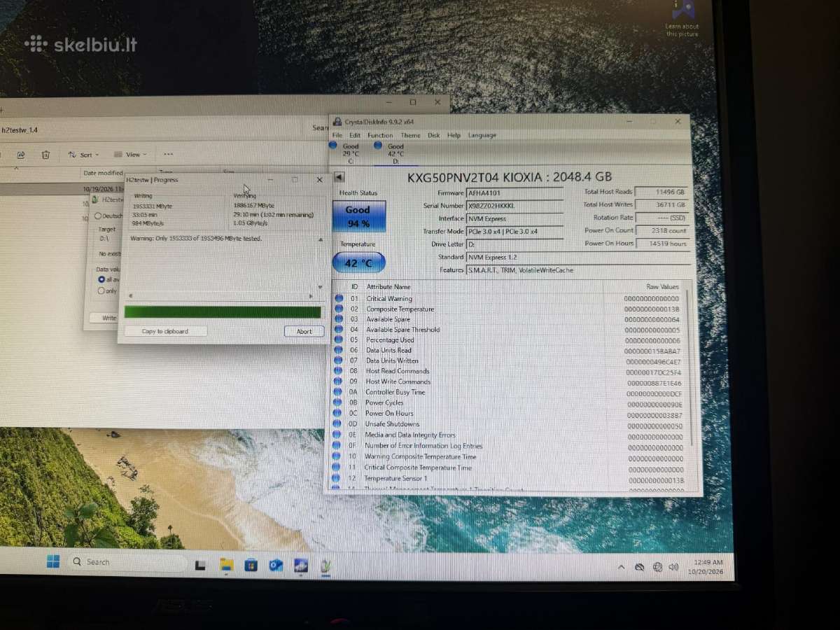This screenshot has height=630, width=840.
Task: Click the status icon beside Critical Warning
Action: pyautogui.click(x=339, y=299)
